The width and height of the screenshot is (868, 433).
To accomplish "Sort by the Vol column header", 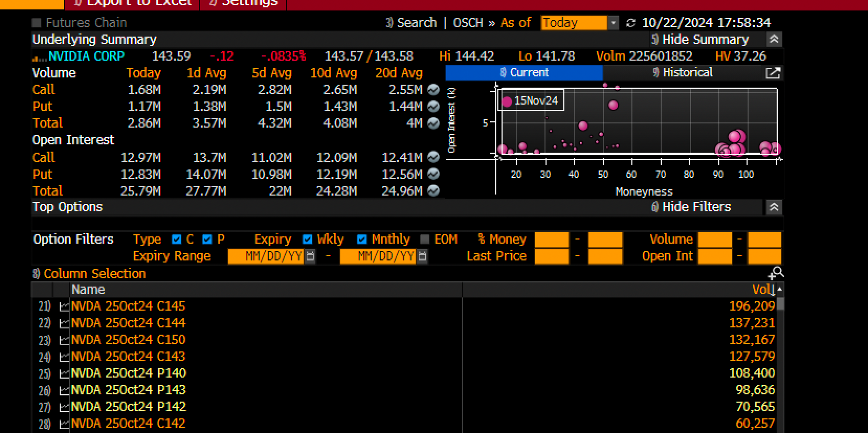I will [763, 289].
